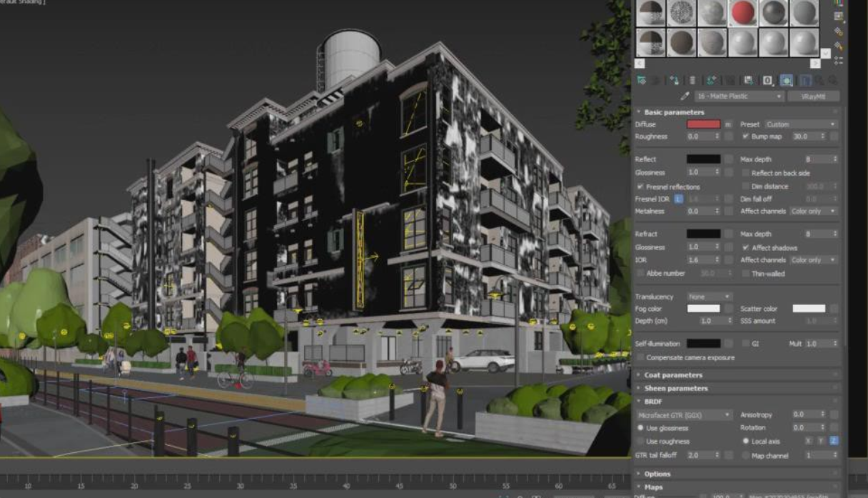Open the Microfacet GTR (GGX) BRDF dropdown
This screenshot has width=868, height=498.
(684, 414)
